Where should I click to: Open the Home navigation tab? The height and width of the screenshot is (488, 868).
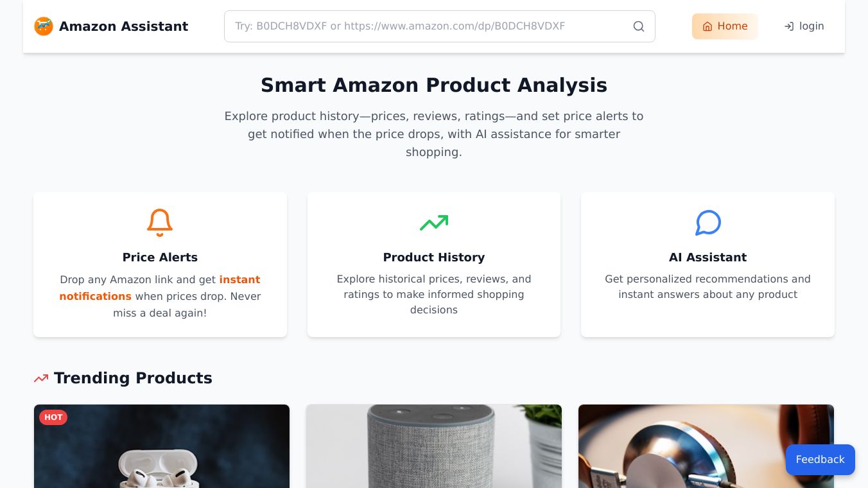coord(725,26)
